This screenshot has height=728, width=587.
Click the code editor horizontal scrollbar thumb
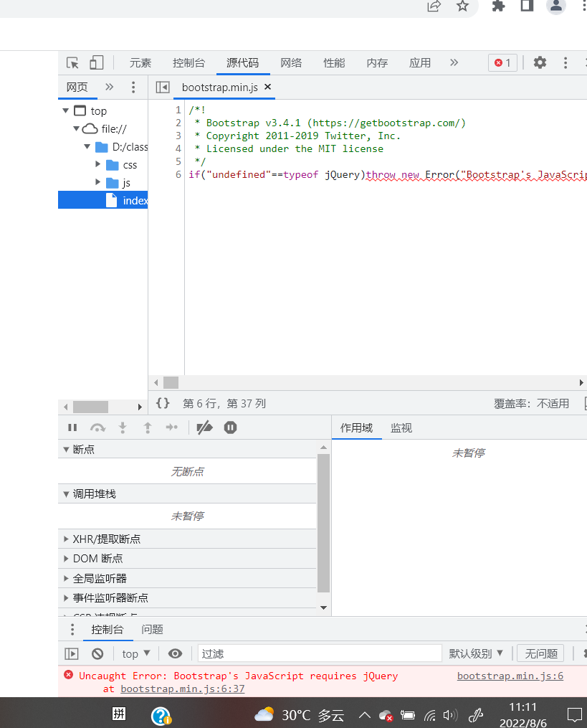[171, 382]
